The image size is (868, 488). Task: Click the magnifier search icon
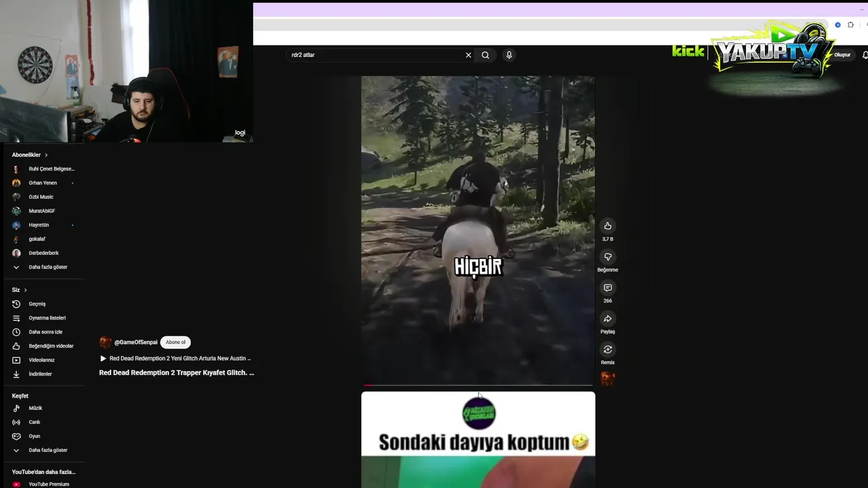click(x=485, y=55)
